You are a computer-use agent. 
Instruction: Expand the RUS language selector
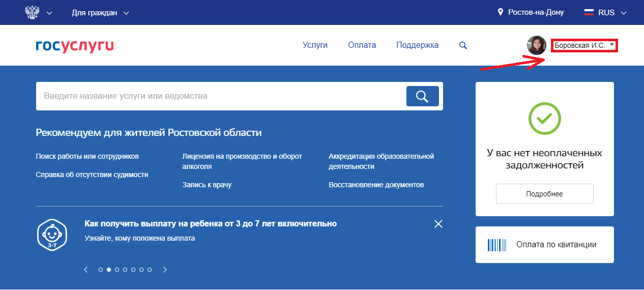pyautogui.click(x=612, y=13)
